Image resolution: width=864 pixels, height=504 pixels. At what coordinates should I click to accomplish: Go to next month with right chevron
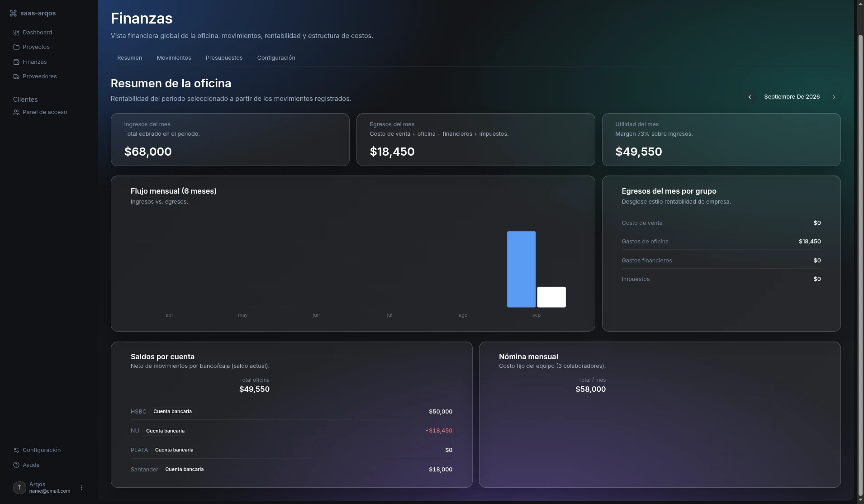click(x=834, y=97)
